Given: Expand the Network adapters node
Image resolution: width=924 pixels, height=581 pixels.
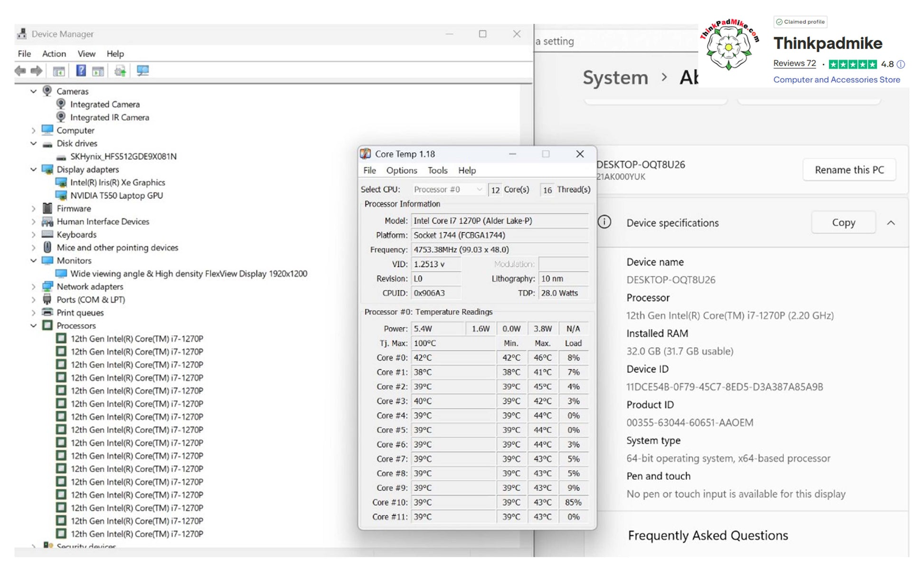Looking at the screenshot, I should click(33, 287).
